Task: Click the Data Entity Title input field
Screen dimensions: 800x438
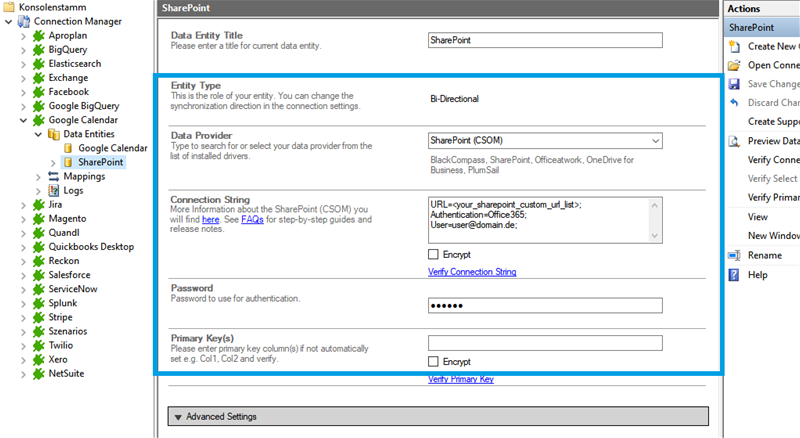Action: click(x=545, y=41)
